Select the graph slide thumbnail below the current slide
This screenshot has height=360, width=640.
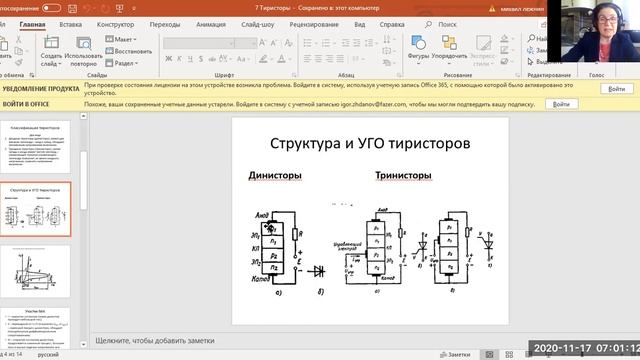35,271
